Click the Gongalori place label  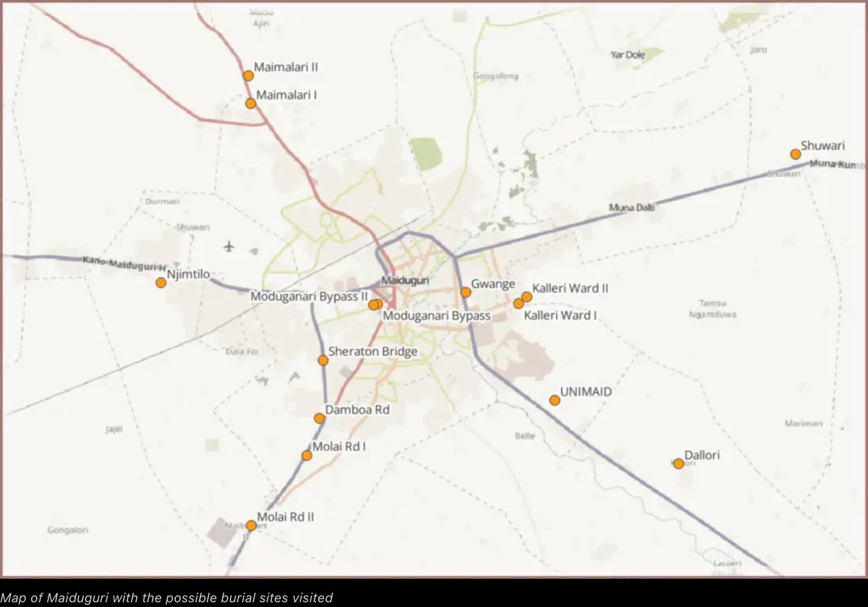point(68,530)
